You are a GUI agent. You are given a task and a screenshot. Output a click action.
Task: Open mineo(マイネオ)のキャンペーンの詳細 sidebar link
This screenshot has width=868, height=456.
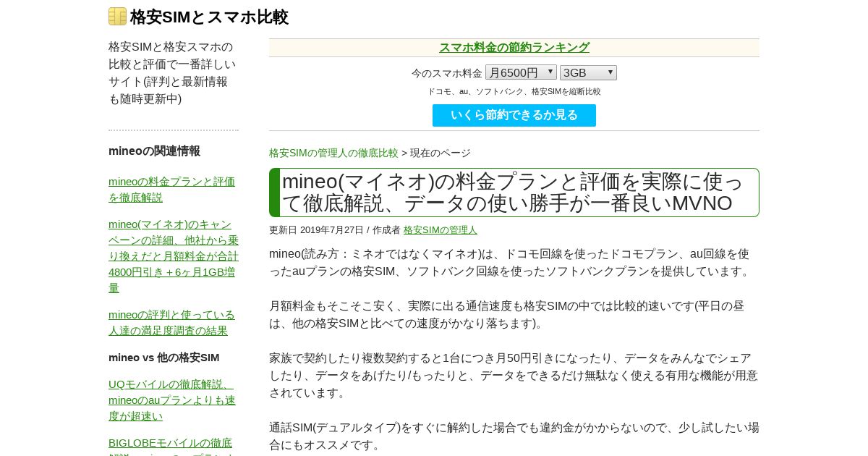pyautogui.click(x=174, y=256)
